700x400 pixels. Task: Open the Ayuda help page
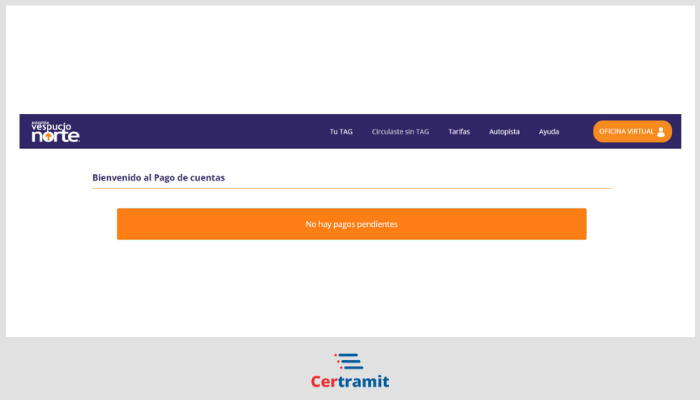click(x=549, y=132)
